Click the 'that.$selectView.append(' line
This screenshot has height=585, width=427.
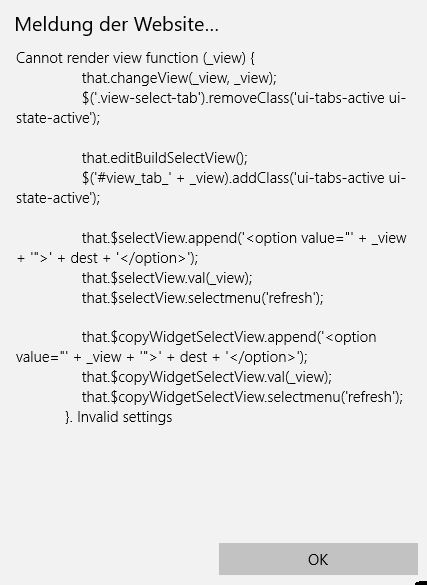[x=244, y=238]
